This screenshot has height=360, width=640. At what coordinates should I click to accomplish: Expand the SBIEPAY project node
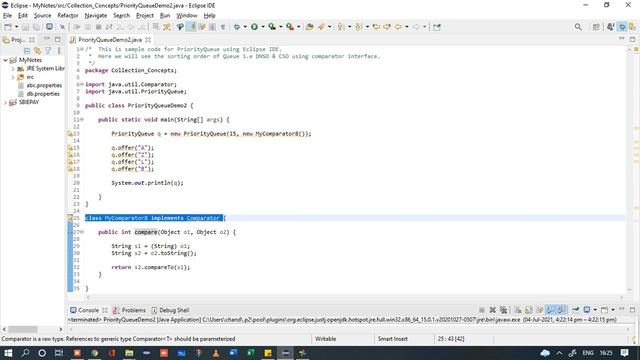pyautogui.click(x=5, y=102)
